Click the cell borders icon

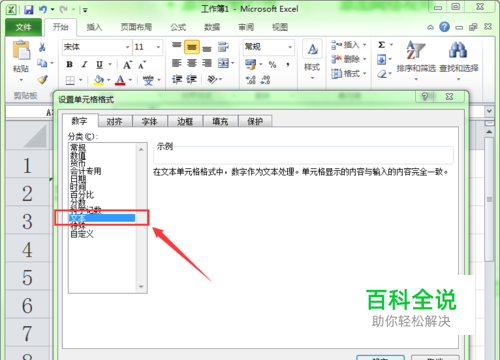point(70,80)
